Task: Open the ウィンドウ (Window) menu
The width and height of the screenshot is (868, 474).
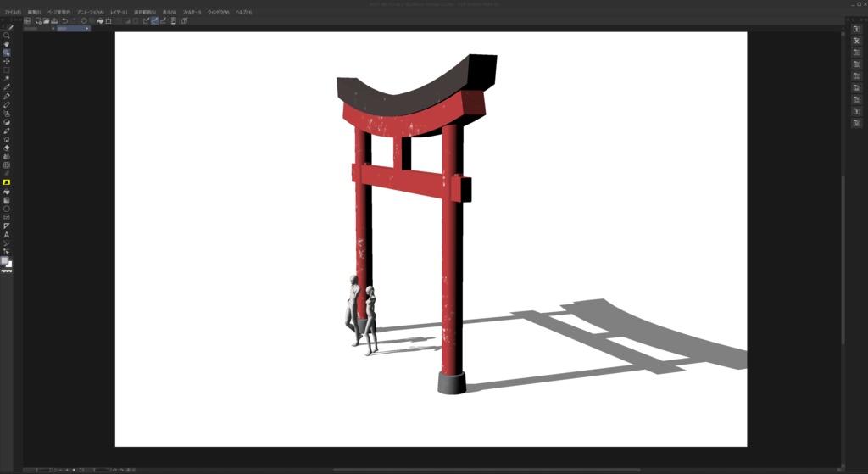Action: [x=219, y=12]
